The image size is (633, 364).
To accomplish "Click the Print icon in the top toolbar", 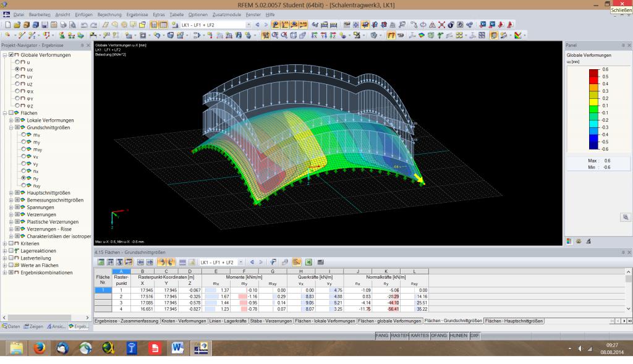I will point(64,25).
